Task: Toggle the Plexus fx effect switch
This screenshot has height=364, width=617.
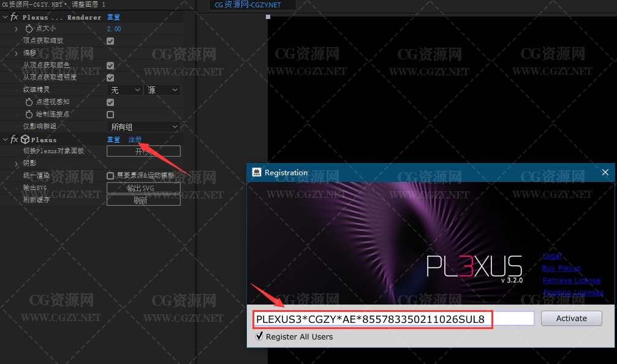Action: (x=14, y=140)
